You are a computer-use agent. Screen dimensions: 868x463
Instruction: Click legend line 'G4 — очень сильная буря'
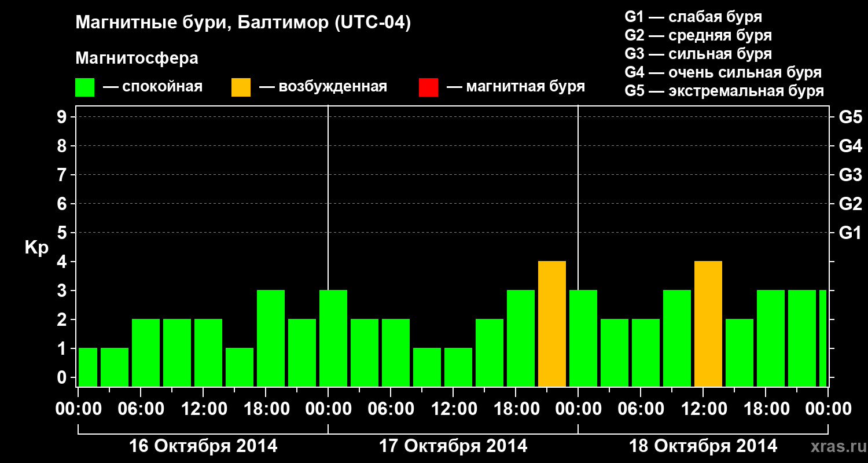pos(723,72)
